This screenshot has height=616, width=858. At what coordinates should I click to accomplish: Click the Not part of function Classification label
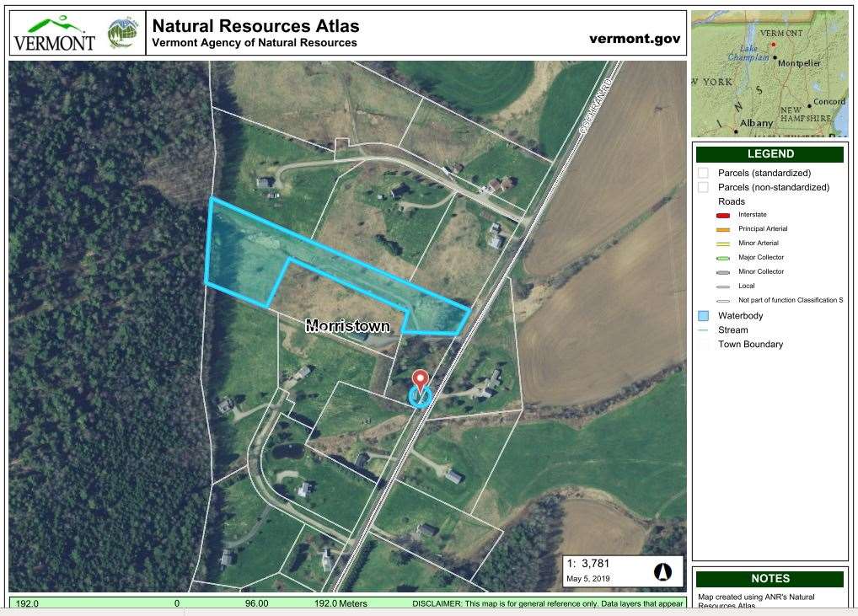click(790, 300)
